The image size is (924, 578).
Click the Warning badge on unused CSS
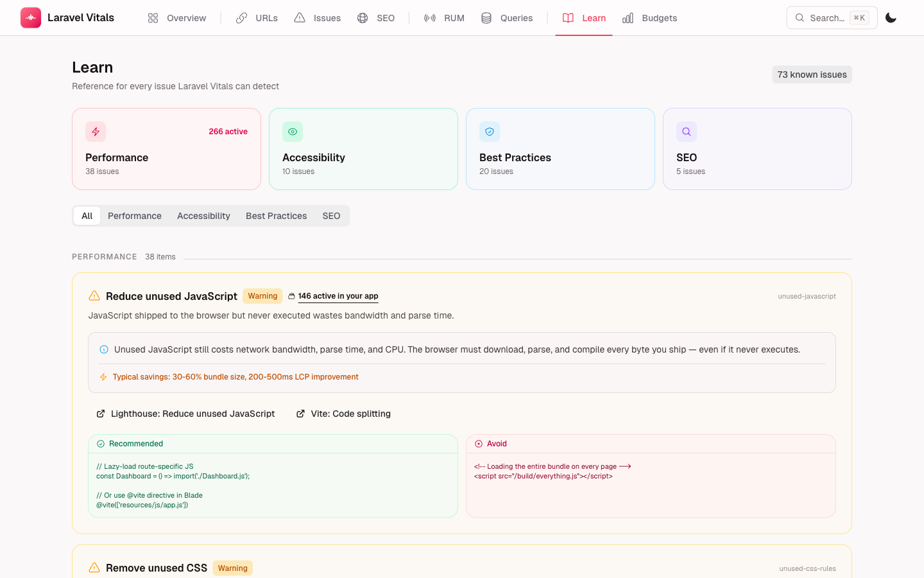pos(232,568)
